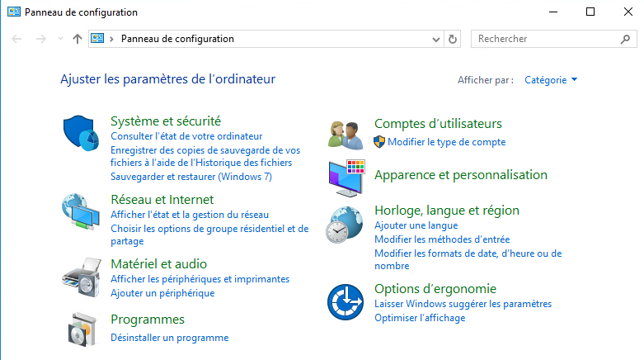Expand the Catégorie view dropdown
Viewport: 644px width, 360px height.
551,80
